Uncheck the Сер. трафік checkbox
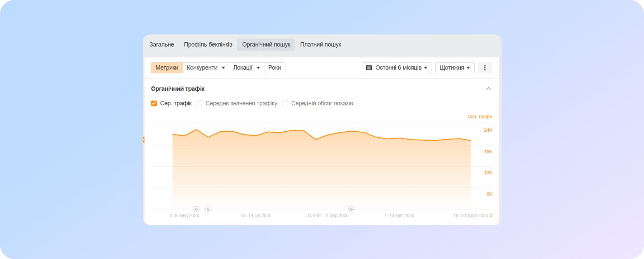644x259 pixels. point(154,103)
